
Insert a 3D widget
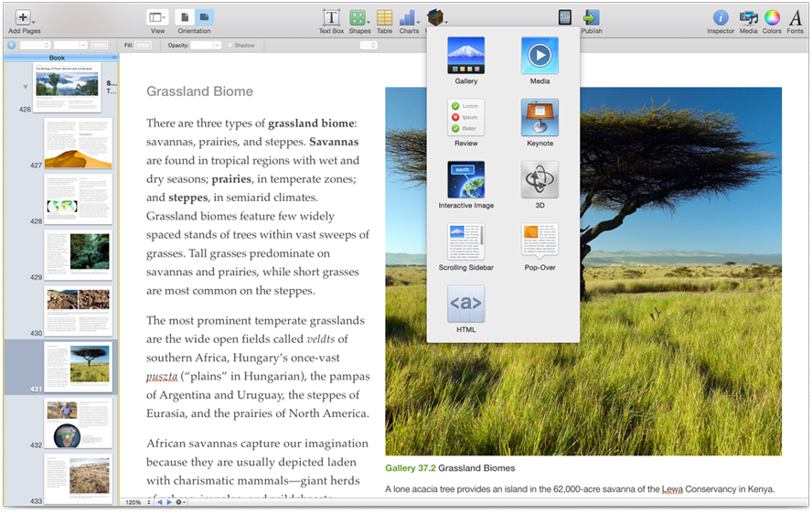pos(540,181)
